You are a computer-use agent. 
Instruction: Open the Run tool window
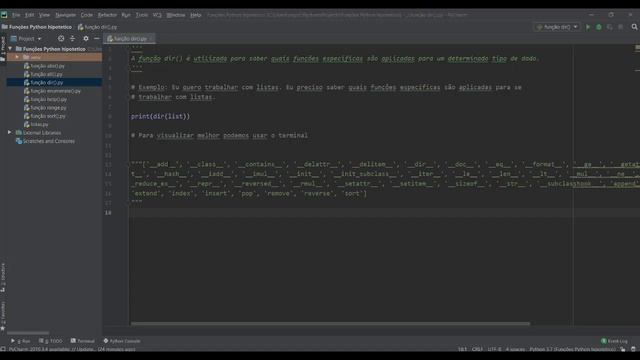pyautogui.click(x=20, y=341)
